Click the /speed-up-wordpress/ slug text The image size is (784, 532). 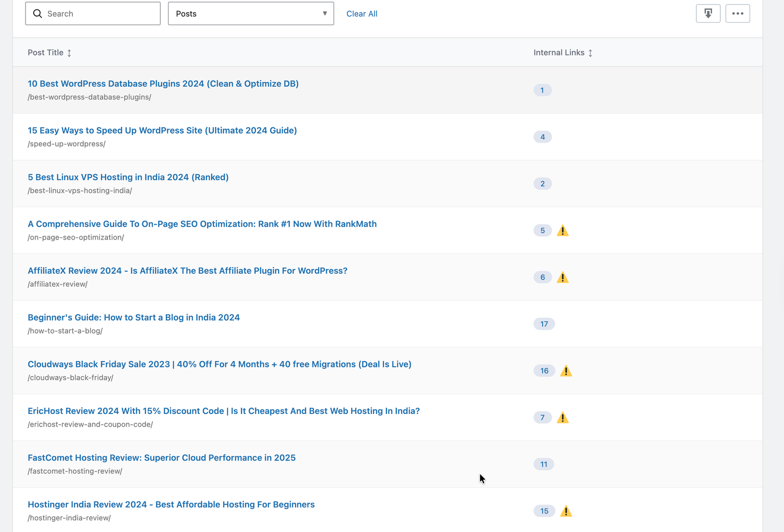click(x=67, y=144)
